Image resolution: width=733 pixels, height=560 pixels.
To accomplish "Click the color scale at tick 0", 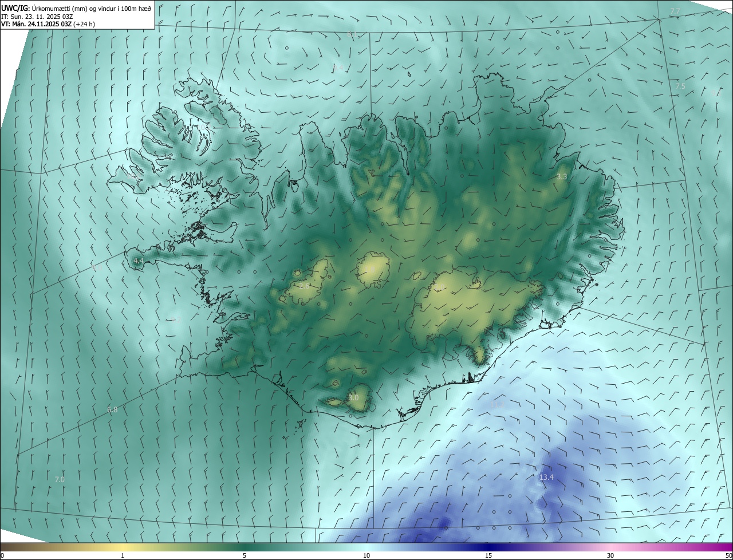I will (2, 555).
